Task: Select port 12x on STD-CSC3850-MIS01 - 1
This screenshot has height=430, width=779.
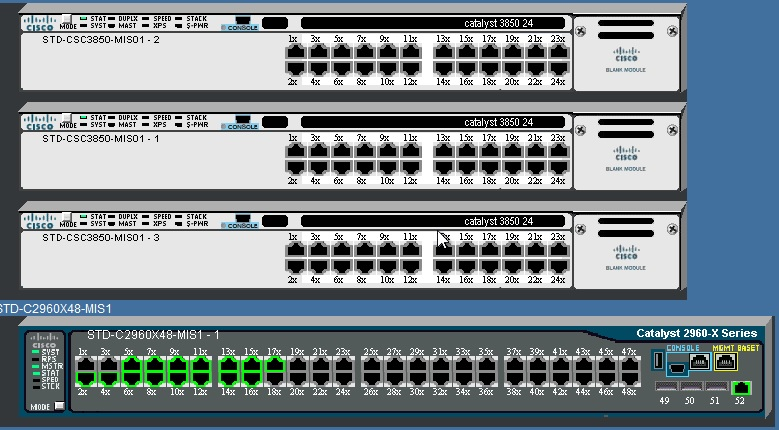Action: pyautogui.click(x=410, y=165)
